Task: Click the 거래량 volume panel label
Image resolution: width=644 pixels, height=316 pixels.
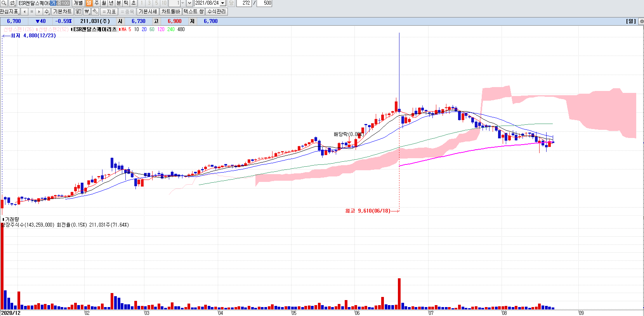Action: [12, 219]
